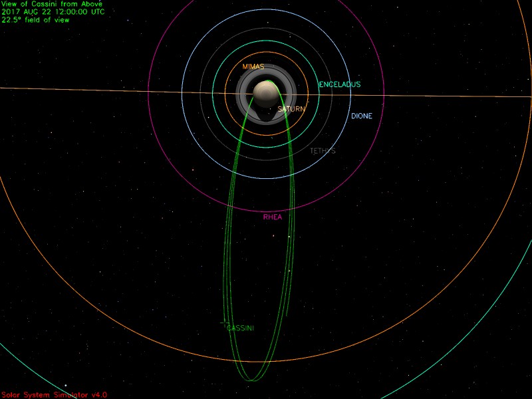Image resolution: width=532 pixels, height=399 pixels.
Task: Click the DIONE moon label
Action: [x=362, y=116]
